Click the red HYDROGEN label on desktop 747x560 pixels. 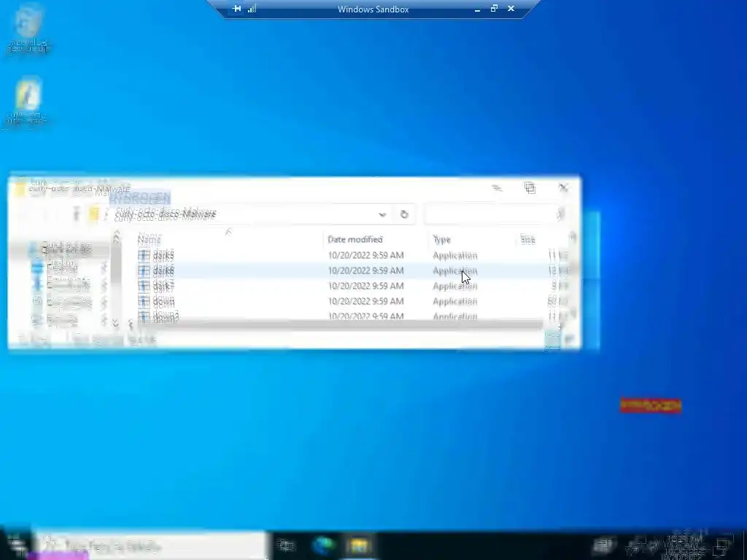coord(650,405)
